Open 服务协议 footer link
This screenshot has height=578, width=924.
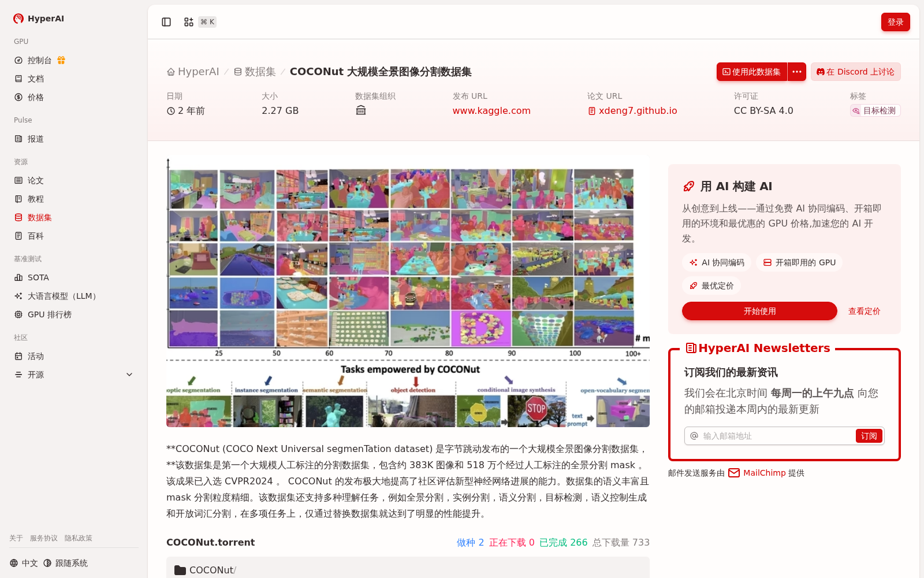44,538
